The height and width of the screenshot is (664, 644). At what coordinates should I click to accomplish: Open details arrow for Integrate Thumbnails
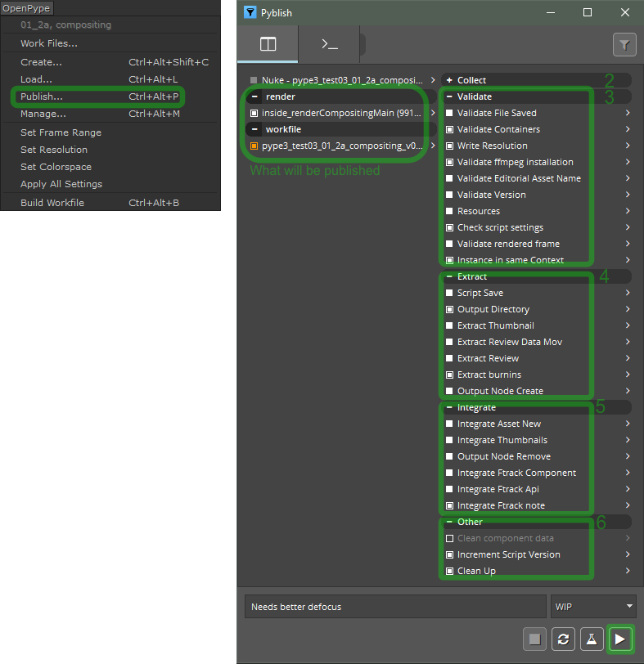pos(628,440)
